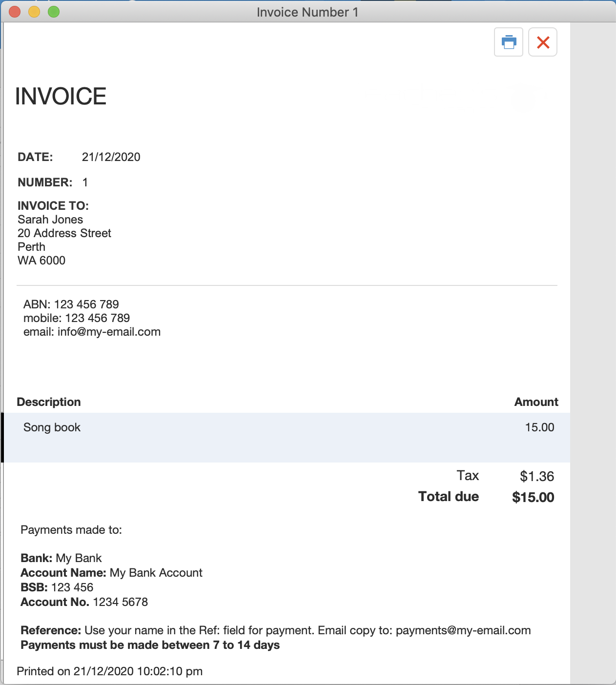Click the Invoice Number 1 title bar
This screenshot has height=685, width=616.
[x=308, y=12]
